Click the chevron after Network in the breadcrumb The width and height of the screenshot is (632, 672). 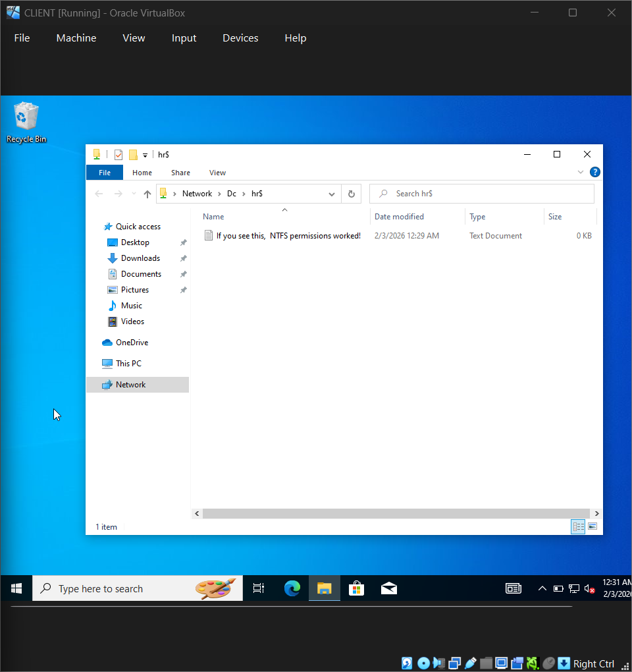(219, 194)
